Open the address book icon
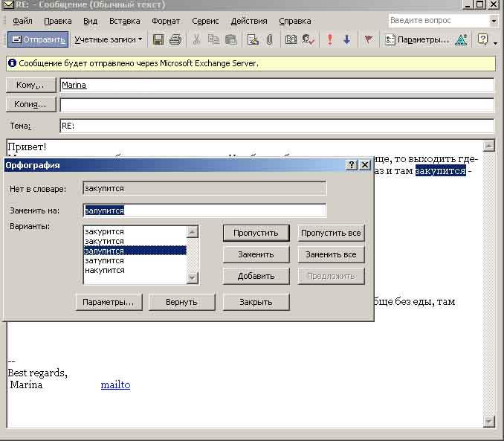This screenshot has height=441, width=504. [291, 39]
